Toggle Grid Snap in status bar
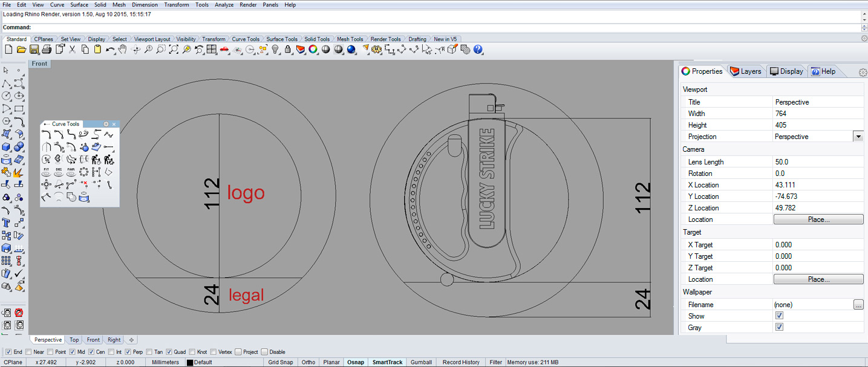 pyautogui.click(x=281, y=362)
